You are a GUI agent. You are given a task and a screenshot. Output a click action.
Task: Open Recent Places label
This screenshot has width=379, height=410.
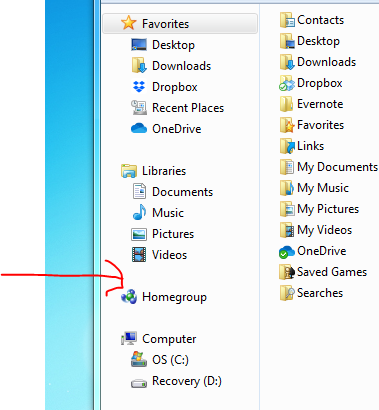point(188,108)
